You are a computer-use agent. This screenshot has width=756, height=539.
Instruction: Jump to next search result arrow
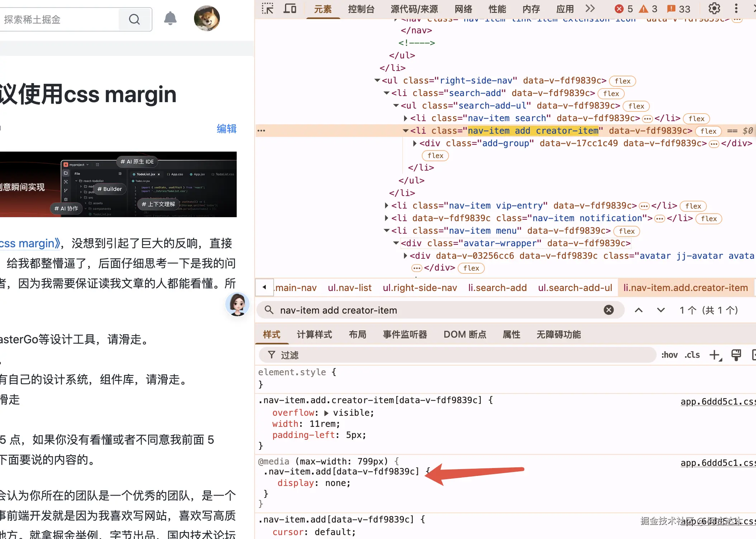[661, 310]
